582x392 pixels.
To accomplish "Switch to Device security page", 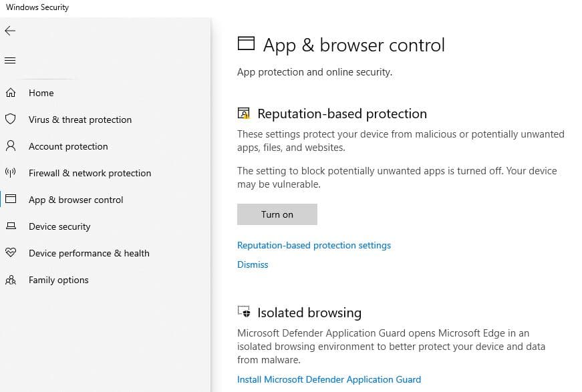I will 59,226.
